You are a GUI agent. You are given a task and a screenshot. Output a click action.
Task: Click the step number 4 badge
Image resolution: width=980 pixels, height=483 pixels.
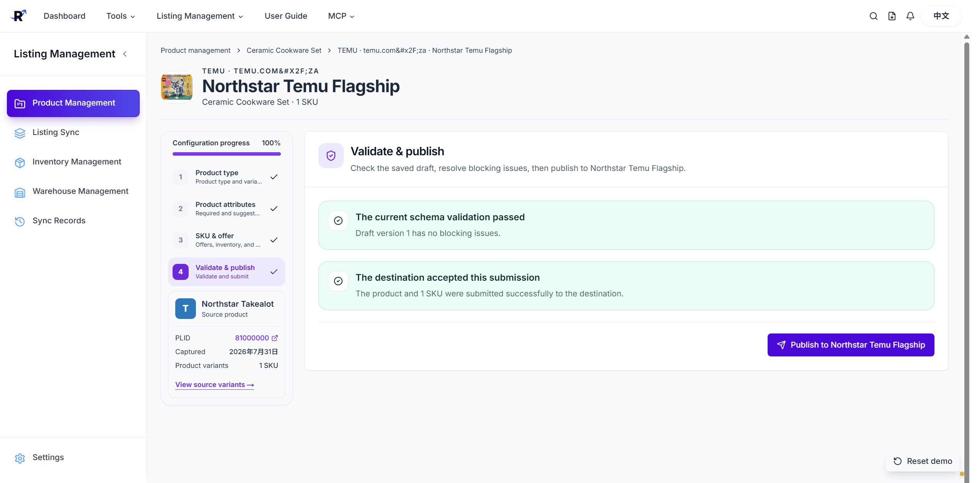point(181,272)
